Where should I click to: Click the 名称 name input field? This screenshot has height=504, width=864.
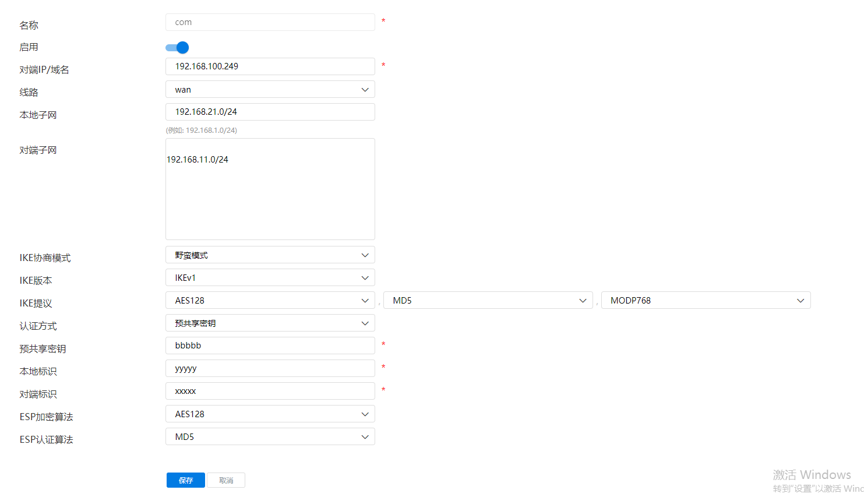pyautogui.click(x=270, y=22)
